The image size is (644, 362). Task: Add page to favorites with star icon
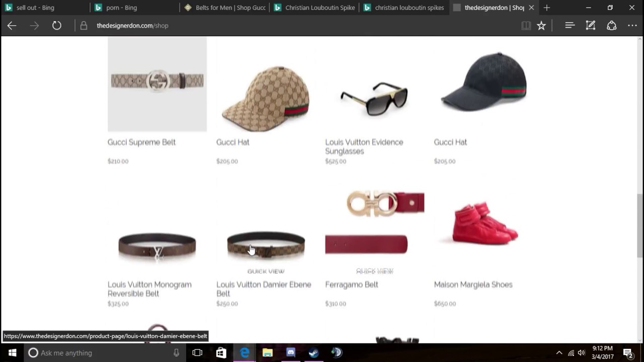point(541,26)
